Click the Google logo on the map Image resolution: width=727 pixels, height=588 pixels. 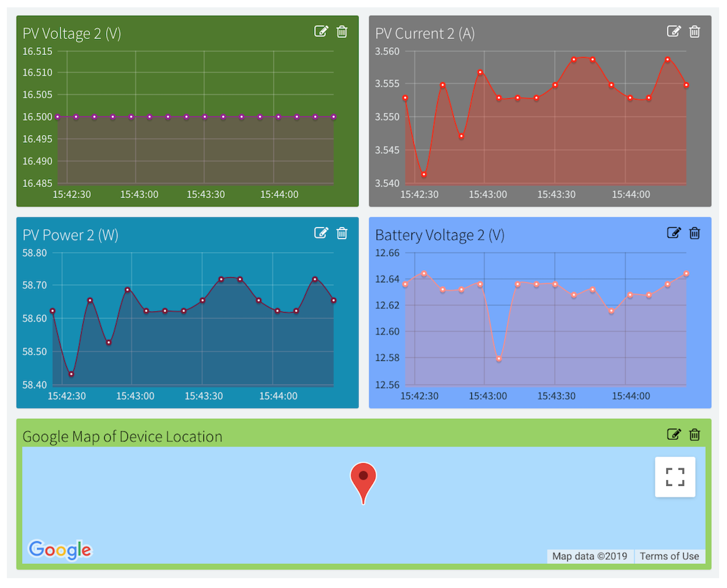coord(60,549)
